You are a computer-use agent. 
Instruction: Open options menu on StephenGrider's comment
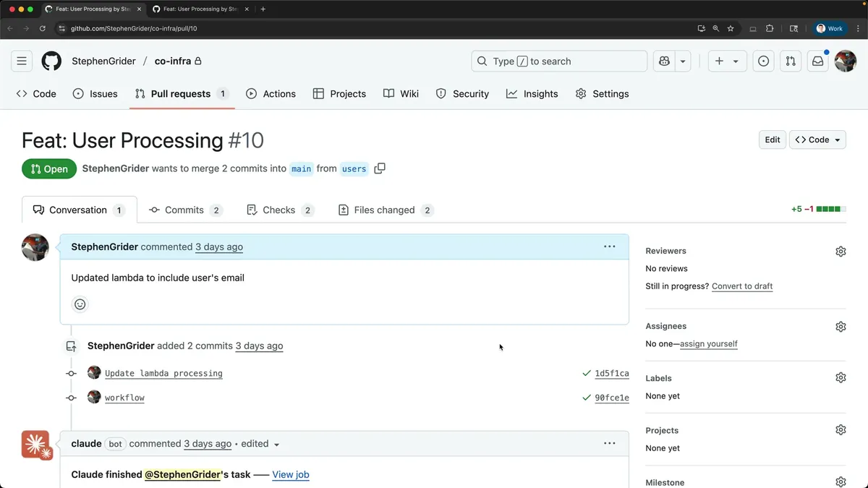[x=610, y=247]
